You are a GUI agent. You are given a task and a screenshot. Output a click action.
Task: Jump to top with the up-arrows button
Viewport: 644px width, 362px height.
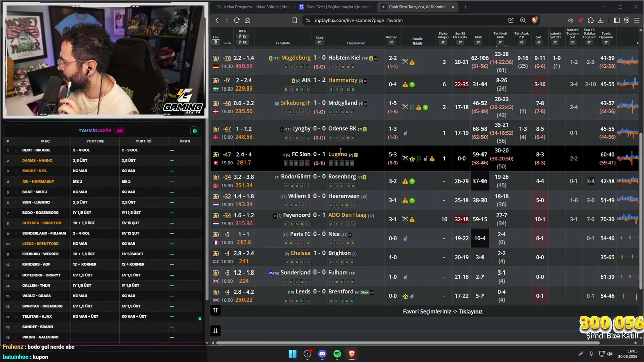(215, 310)
